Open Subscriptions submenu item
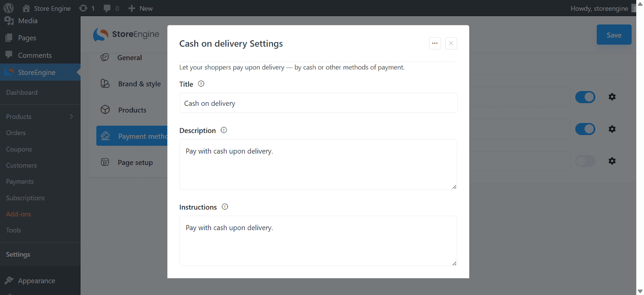The width and height of the screenshot is (644, 295). pos(25,198)
